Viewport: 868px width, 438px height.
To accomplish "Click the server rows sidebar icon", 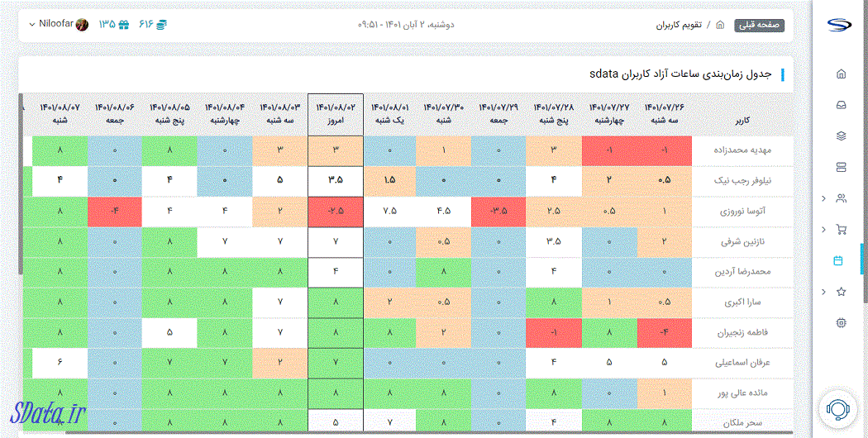I will pos(841,167).
